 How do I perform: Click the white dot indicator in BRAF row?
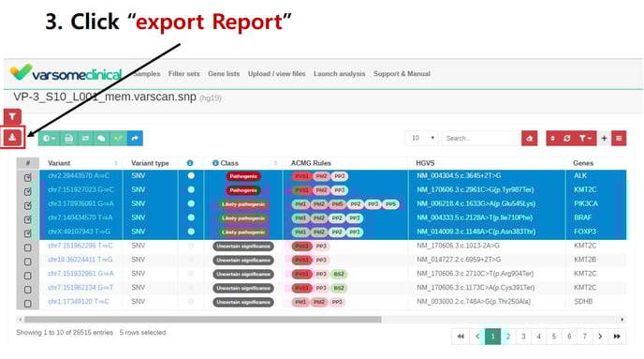tap(191, 217)
